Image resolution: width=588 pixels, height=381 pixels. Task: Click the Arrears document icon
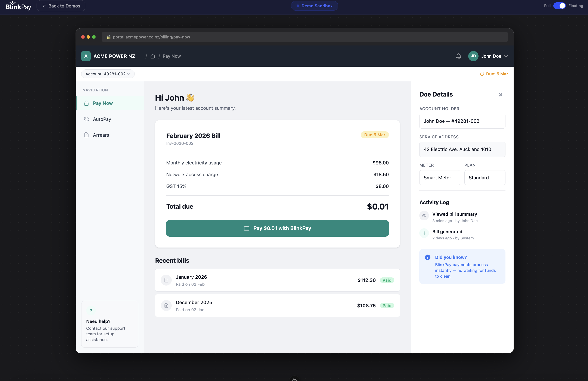click(x=86, y=135)
